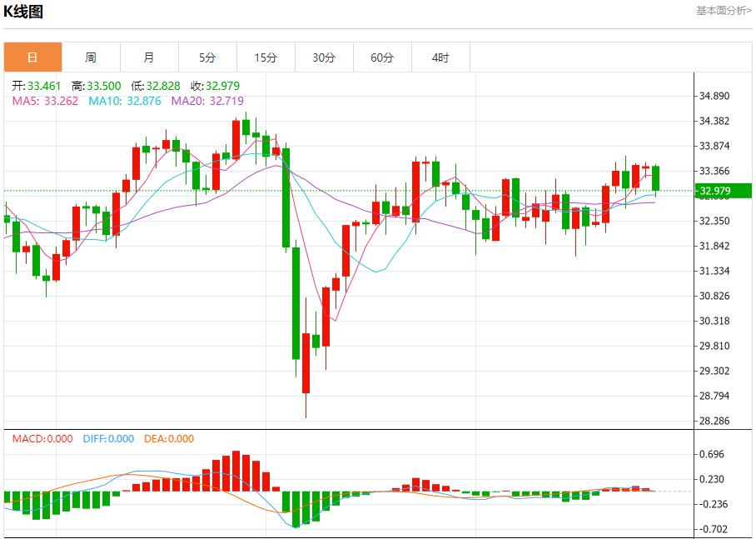Click the DIFF value label
The width and height of the screenshot is (756, 539).
coord(108,439)
